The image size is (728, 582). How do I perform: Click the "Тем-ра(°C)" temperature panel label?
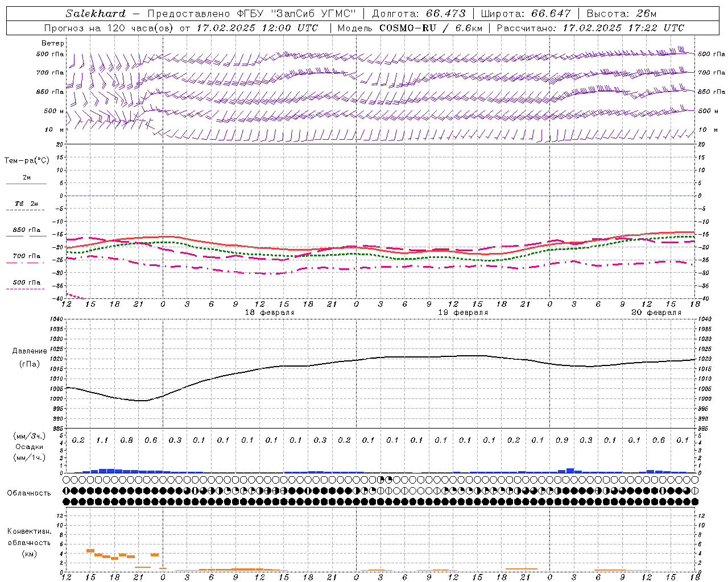(27, 161)
